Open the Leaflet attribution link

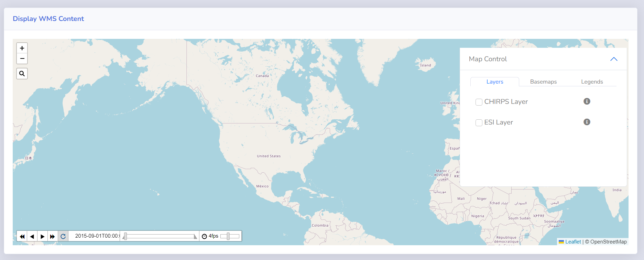pyautogui.click(x=573, y=242)
